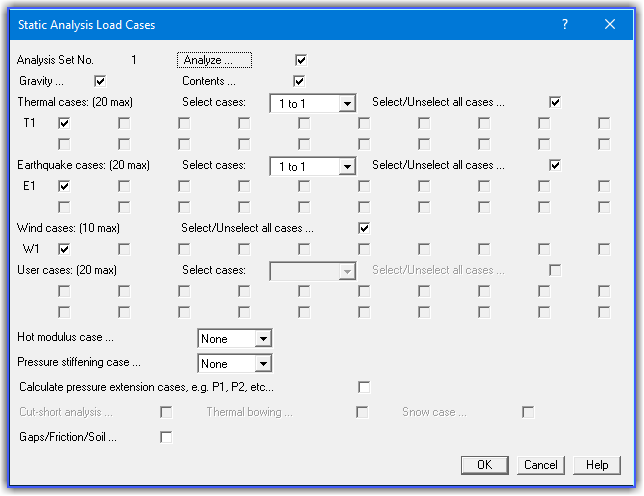The image size is (644, 496).
Task: Toggle the Gravity checkbox
Action: point(99,81)
